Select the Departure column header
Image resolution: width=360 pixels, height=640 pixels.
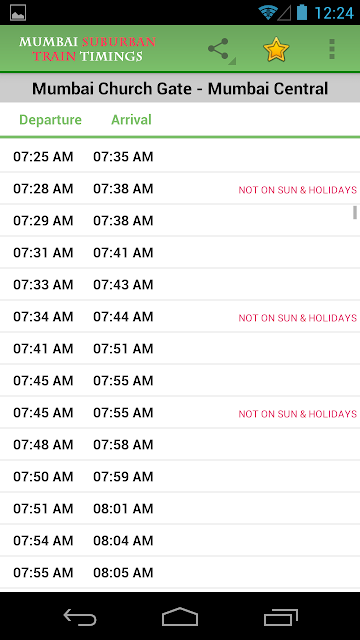click(51, 120)
